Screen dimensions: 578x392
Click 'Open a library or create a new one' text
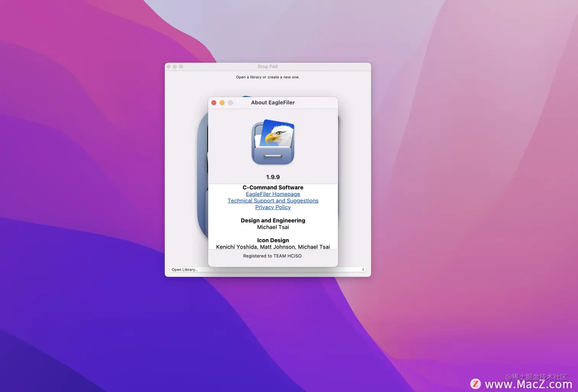268,77
